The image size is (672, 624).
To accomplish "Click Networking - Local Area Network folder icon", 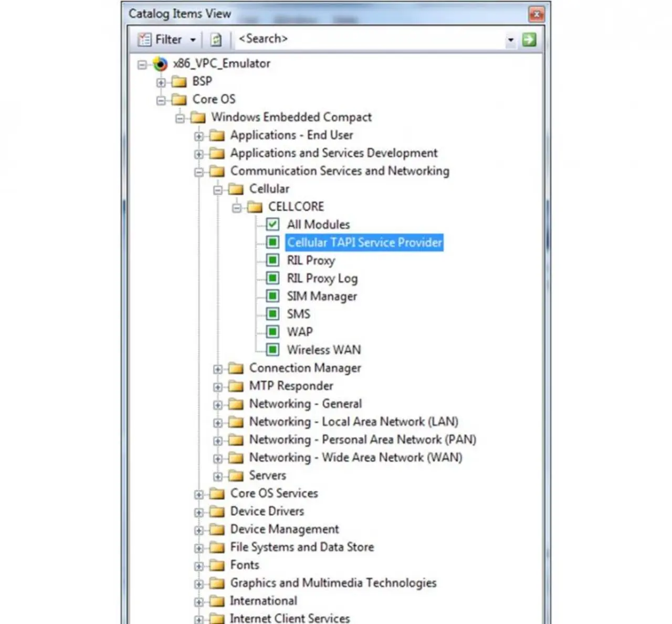I will [236, 422].
